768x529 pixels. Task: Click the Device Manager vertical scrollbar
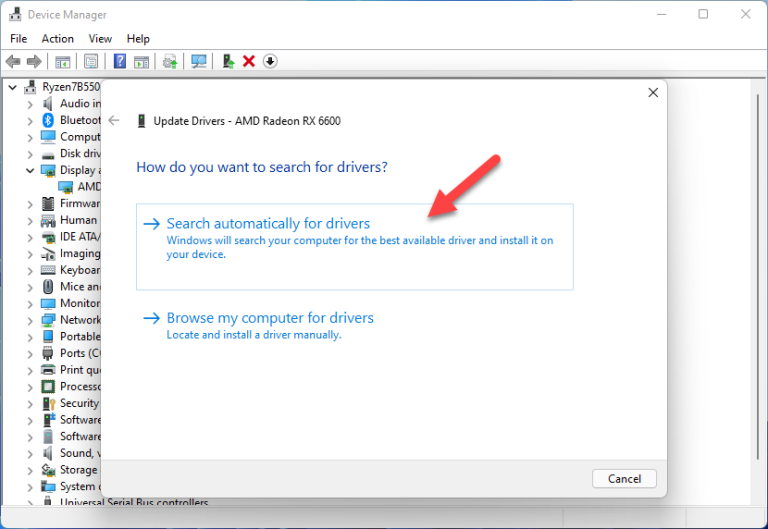tap(758, 277)
